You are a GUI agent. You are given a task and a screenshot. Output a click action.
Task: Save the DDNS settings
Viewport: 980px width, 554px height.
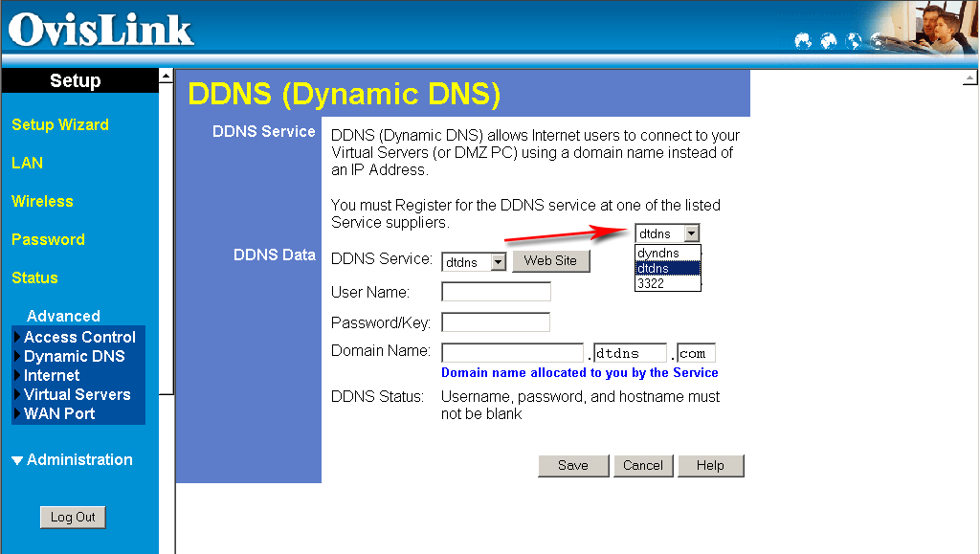click(573, 465)
